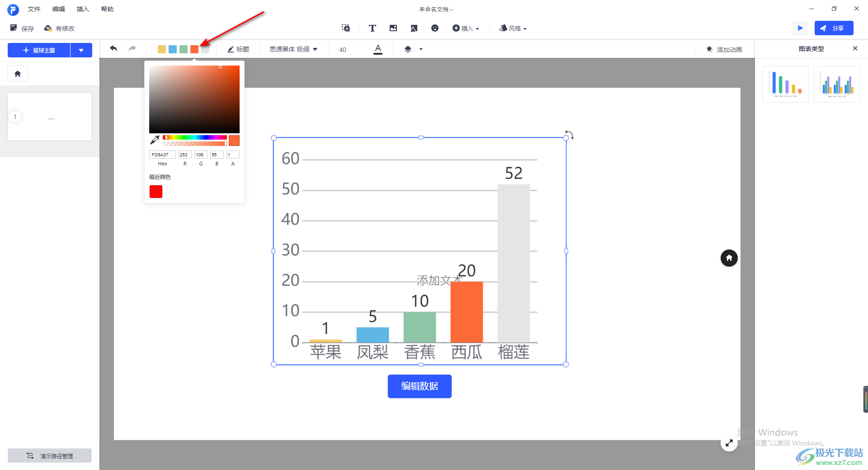Expand the 星球主题 dropdown arrow
Screen dimensions: 868x470
tap(81, 50)
